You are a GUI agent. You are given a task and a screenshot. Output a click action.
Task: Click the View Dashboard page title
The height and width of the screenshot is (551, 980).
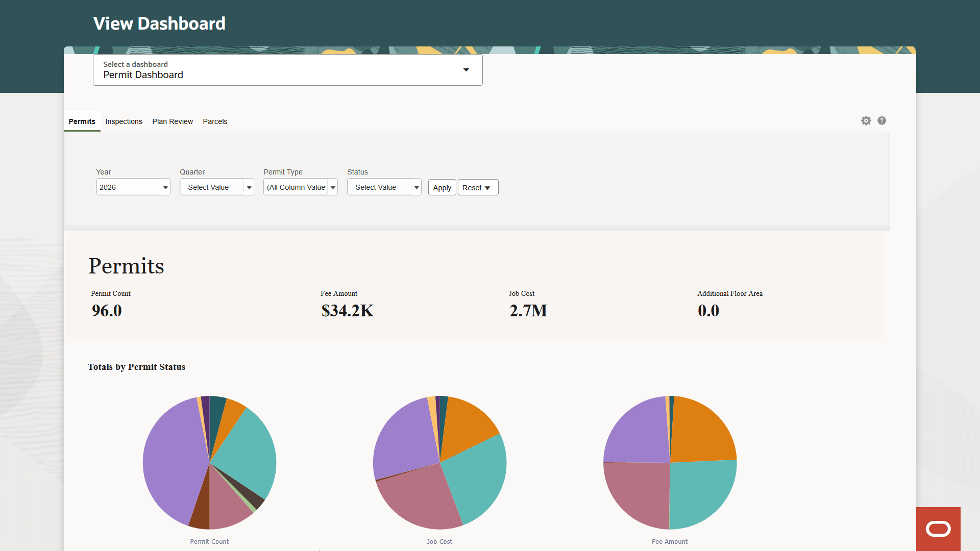[x=159, y=23]
